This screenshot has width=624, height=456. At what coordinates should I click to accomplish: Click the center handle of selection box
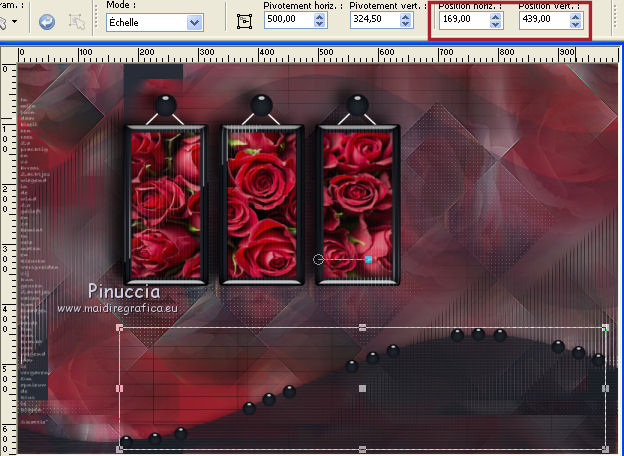pyautogui.click(x=362, y=388)
